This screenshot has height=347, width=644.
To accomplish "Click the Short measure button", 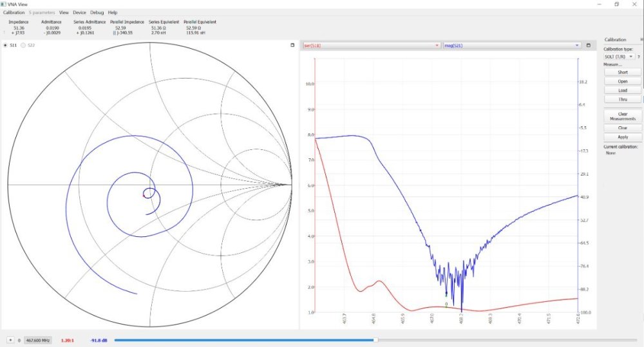I will point(622,72).
